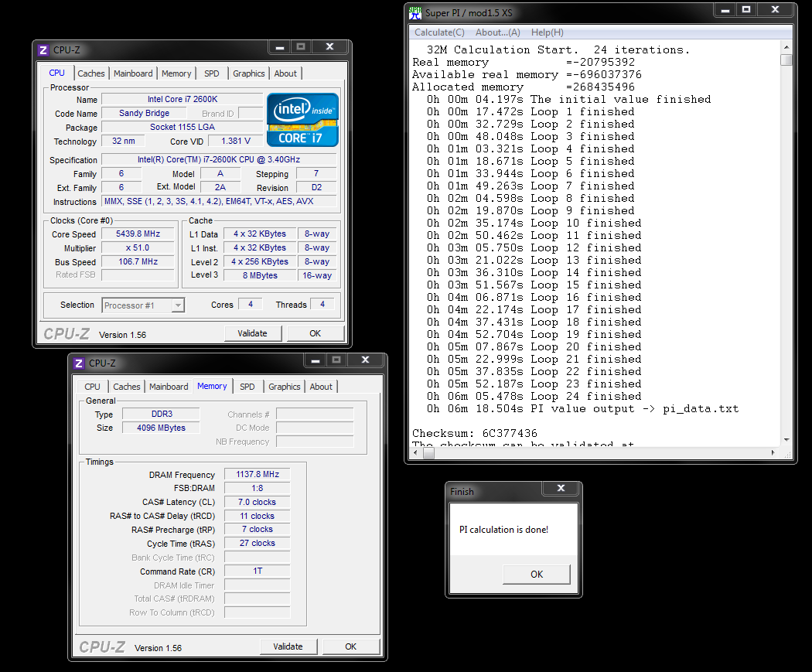Screen dimensions: 812x672
Task: Open the Calculate(C) menu
Action: [439, 32]
